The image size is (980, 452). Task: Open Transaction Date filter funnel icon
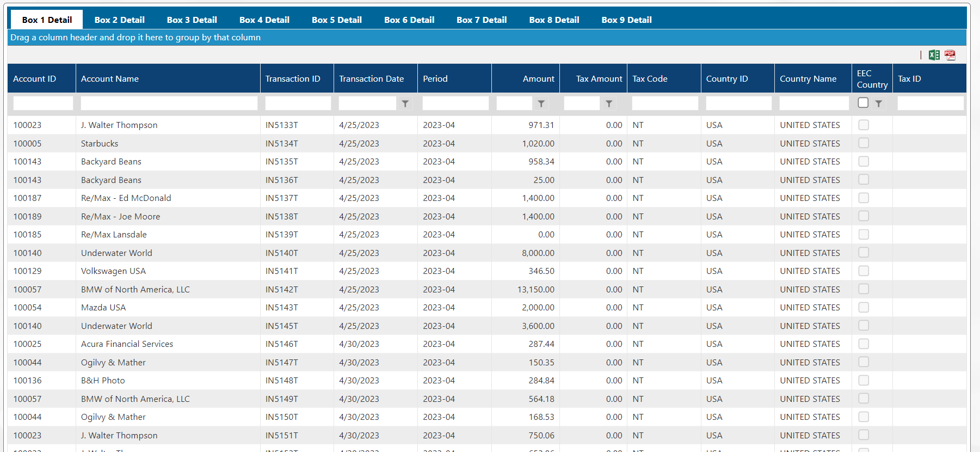pos(405,103)
